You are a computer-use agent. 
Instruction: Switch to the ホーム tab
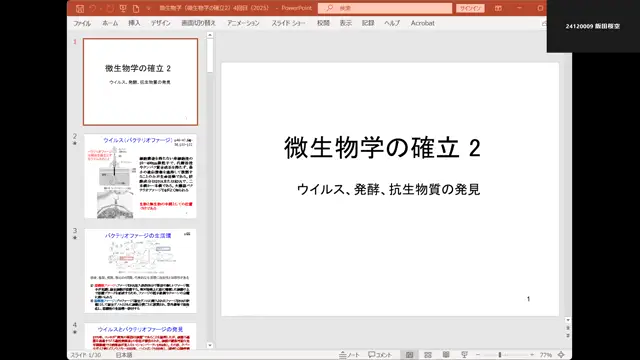click(x=110, y=23)
